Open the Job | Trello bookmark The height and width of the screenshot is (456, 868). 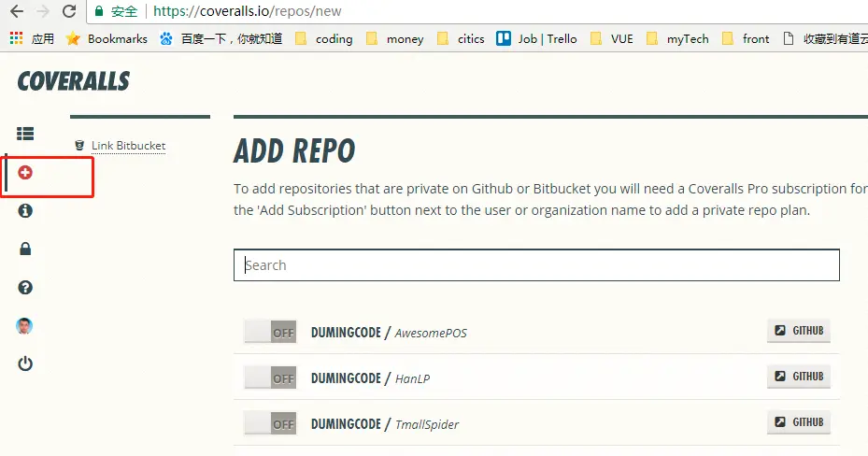pyautogui.click(x=536, y=38)
